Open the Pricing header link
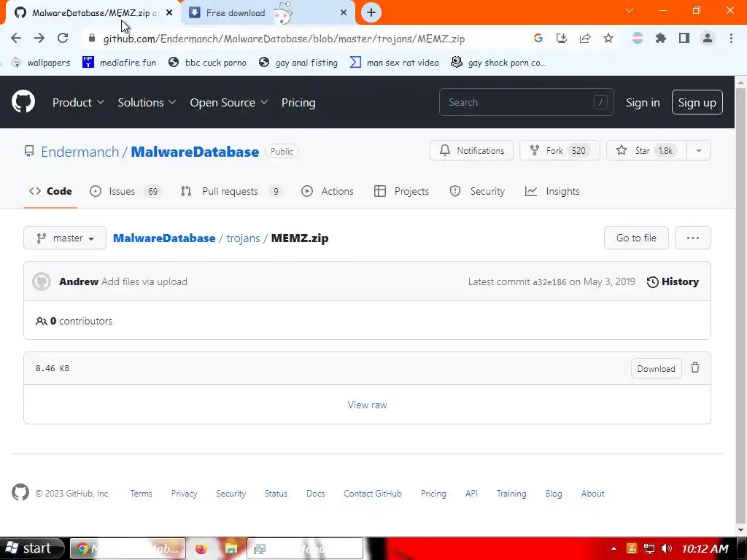 (298, 102)
